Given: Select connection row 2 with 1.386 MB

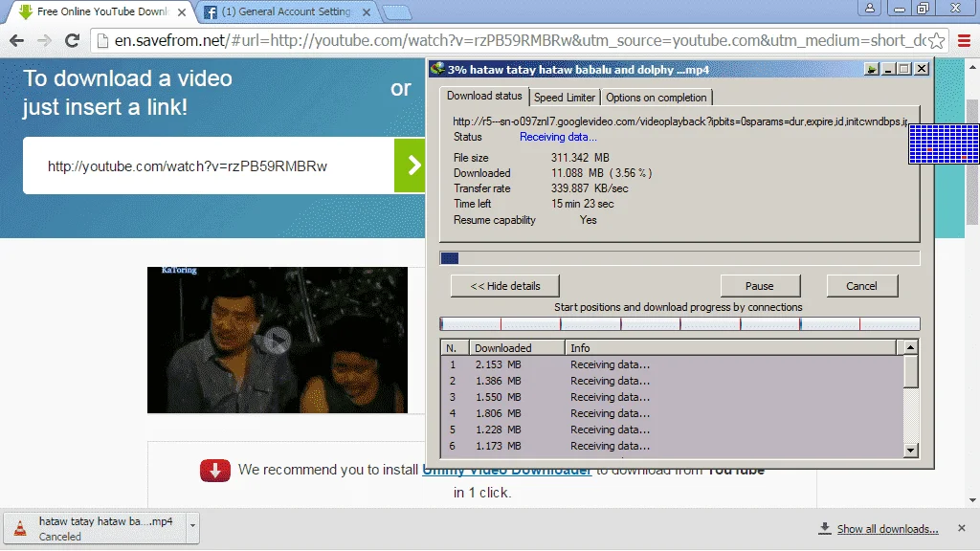Looking at the screenshot, I should coord(673,381).
